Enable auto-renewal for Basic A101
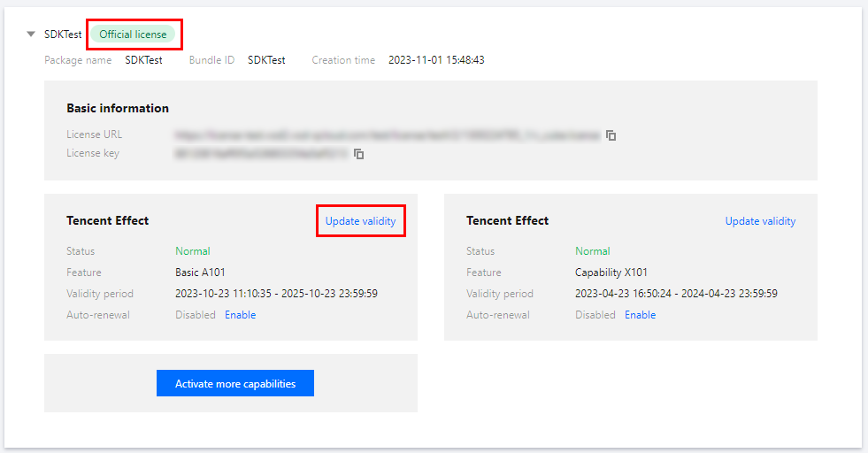The image size is (868, 453). [x=241, y=315]
